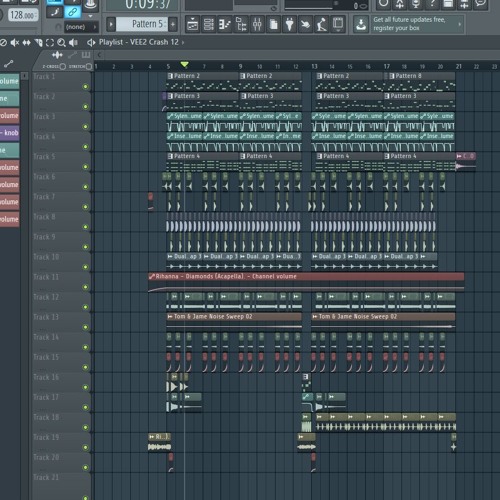The image size is (500, 500).
Task: Mute Track 1 with its green light
Action: (86, 87)
